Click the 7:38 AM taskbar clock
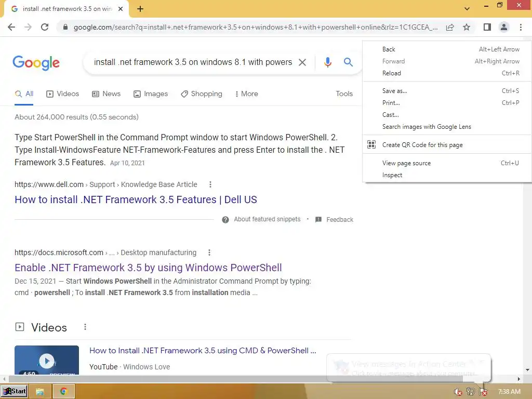Screen dimensions: 532x399 [x=509, y=392]
